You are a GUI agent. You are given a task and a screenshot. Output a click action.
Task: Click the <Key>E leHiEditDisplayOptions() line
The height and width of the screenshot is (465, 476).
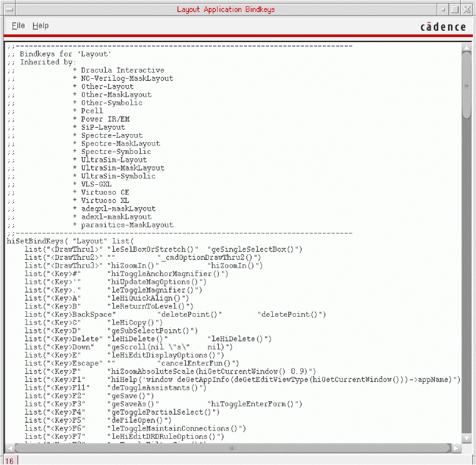click(x=125, y=355)
